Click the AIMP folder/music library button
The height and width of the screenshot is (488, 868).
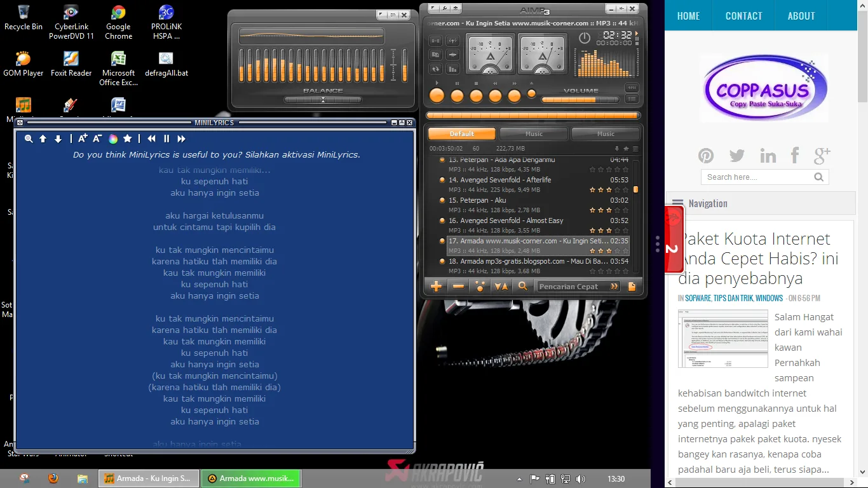pyautogui.click(x=436, y=55)
